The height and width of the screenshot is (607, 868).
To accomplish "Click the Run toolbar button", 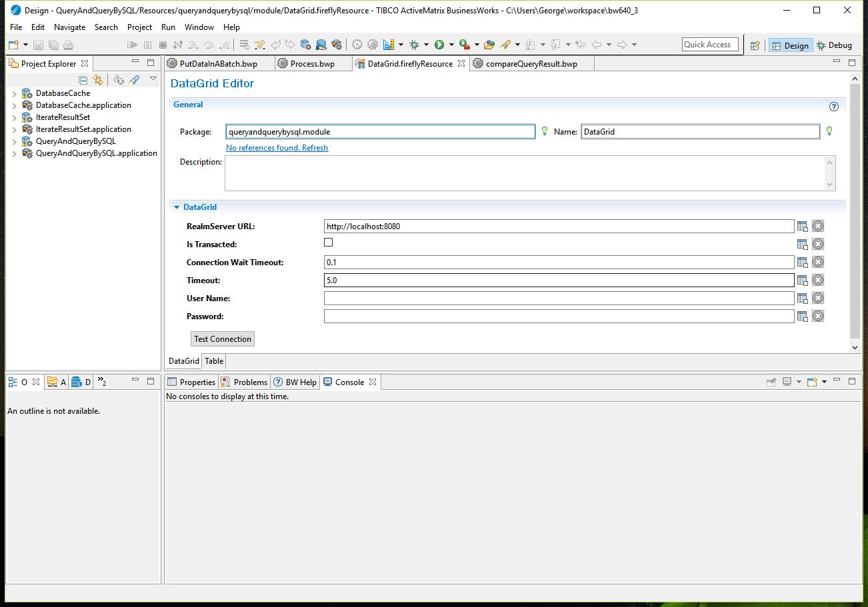I will pyautogui.click(x=439, y=45).
